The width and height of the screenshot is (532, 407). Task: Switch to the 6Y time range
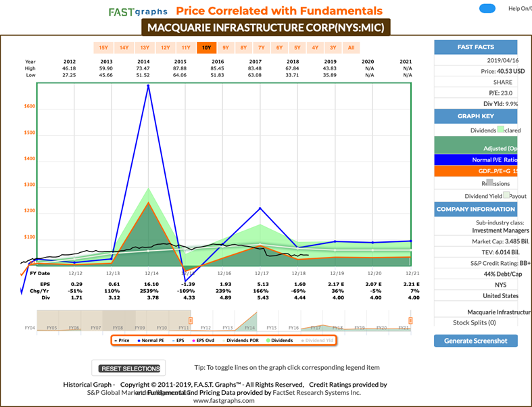coord(279,48)
